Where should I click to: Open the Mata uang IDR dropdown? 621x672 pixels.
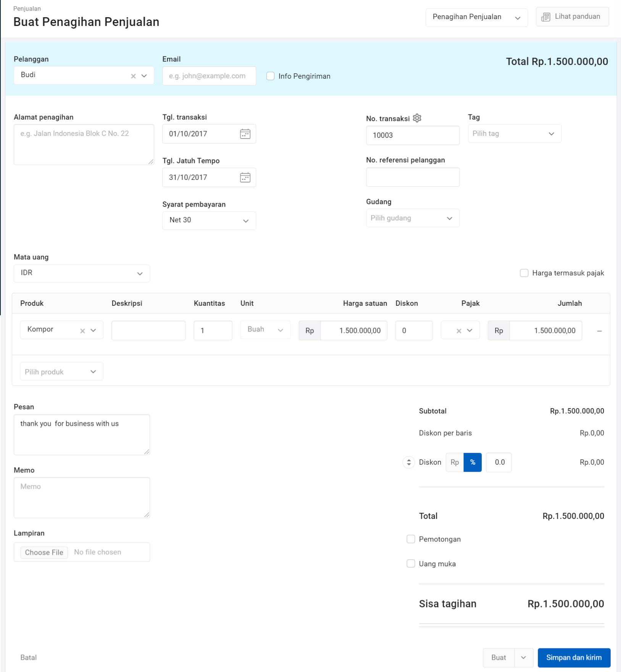click(x=82, y=273)
